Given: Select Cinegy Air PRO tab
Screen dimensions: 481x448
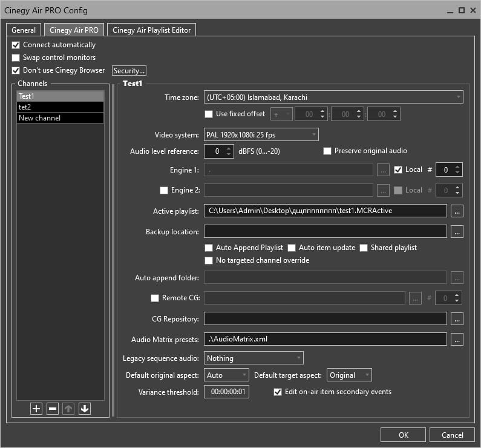Looking at the screenshot, I should (x=74, y=30).
